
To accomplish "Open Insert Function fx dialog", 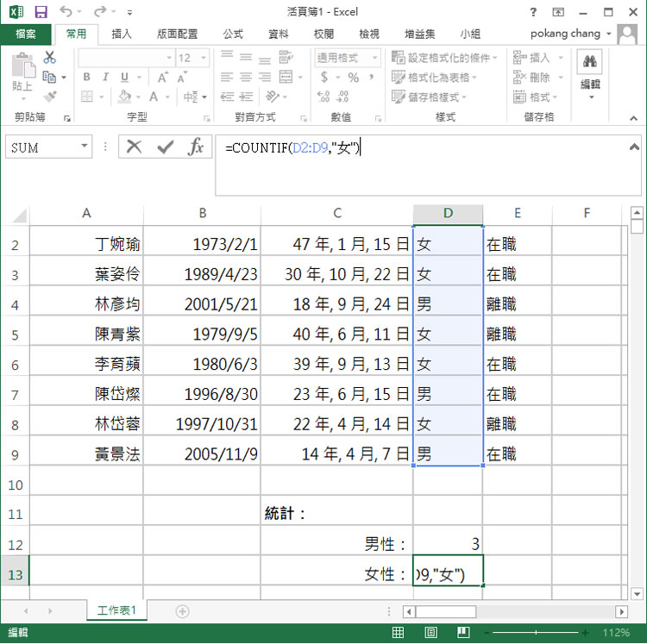I will coord(196,147).
